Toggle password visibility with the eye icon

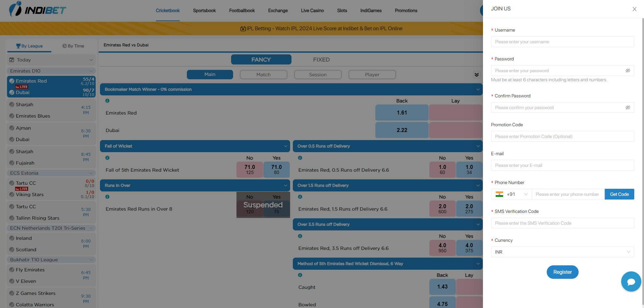628,71
